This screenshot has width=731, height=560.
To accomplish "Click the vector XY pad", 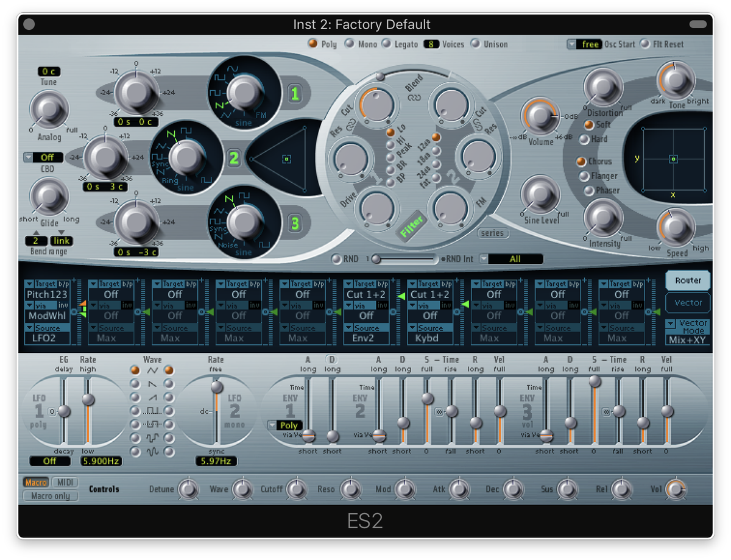I will pos(673,160).
